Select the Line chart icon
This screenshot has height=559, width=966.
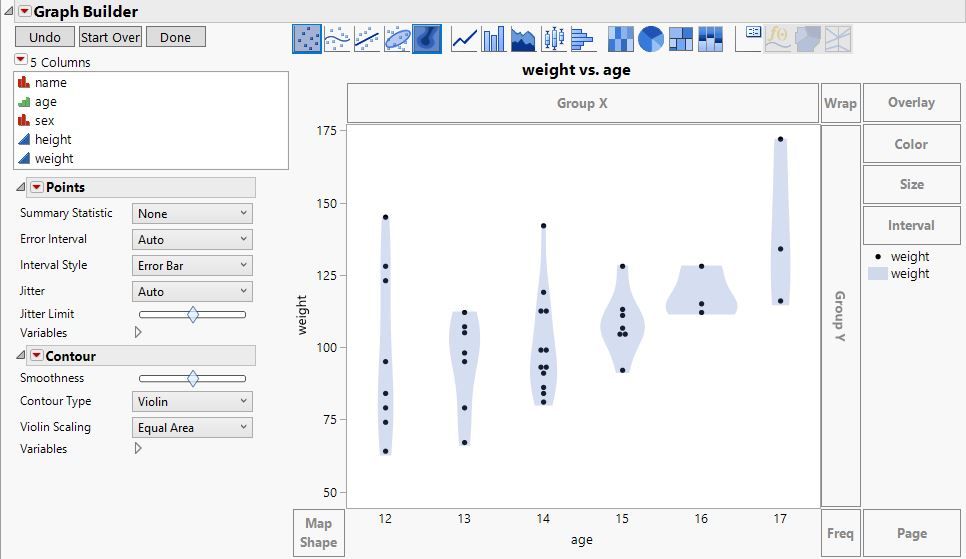click(464, 39)
